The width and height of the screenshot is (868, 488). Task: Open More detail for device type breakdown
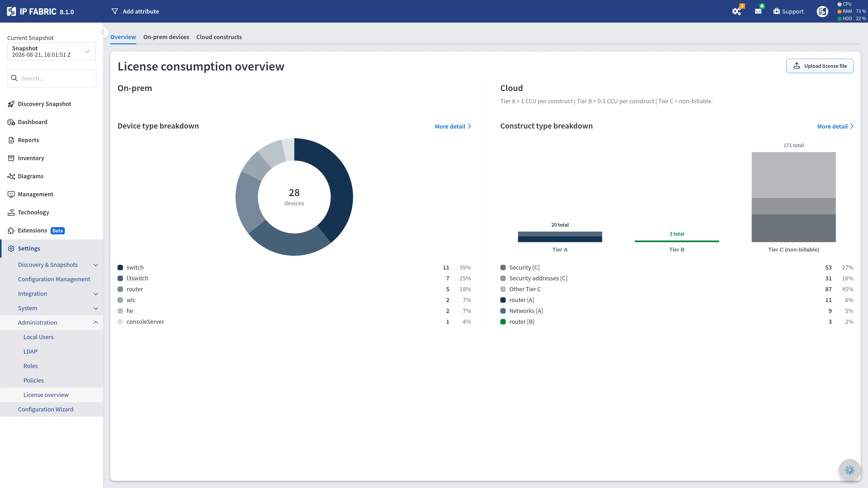(453, 127)
